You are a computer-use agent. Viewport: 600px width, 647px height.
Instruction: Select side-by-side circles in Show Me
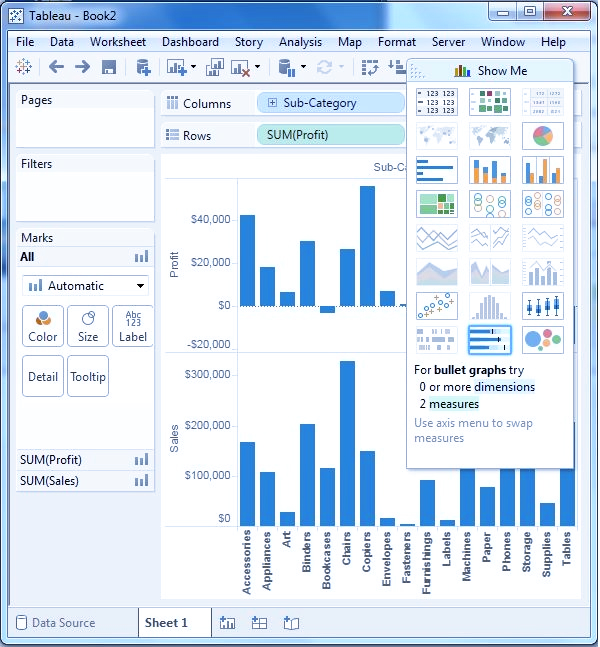(x=543, y=204)
